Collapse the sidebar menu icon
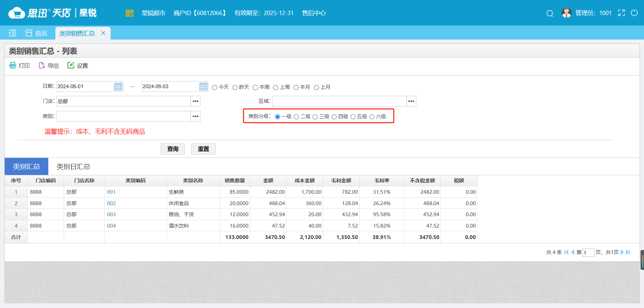 pos(12,33)
